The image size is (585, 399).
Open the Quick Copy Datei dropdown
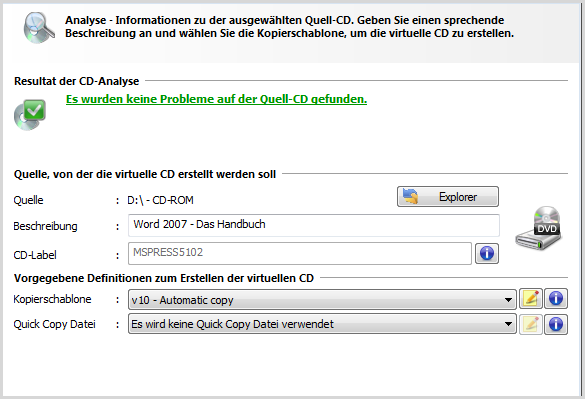pos(322,324)
